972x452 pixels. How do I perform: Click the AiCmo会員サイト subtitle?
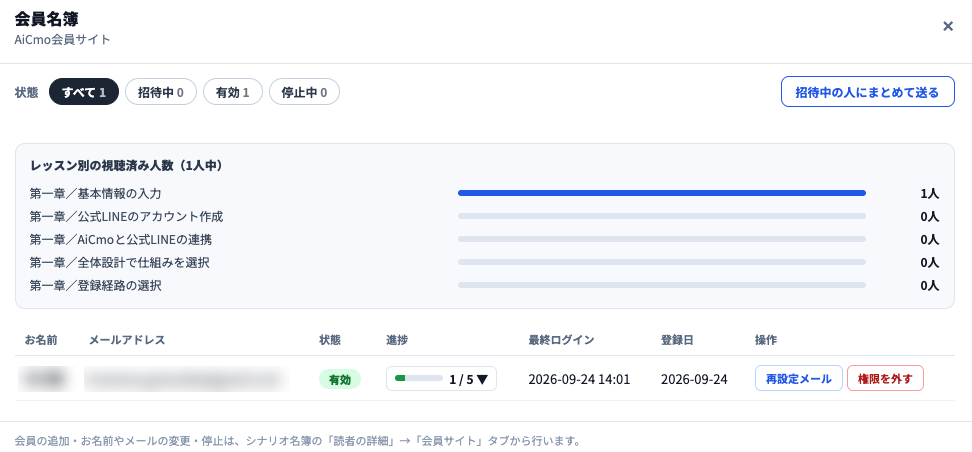click(x=63, y=40)
